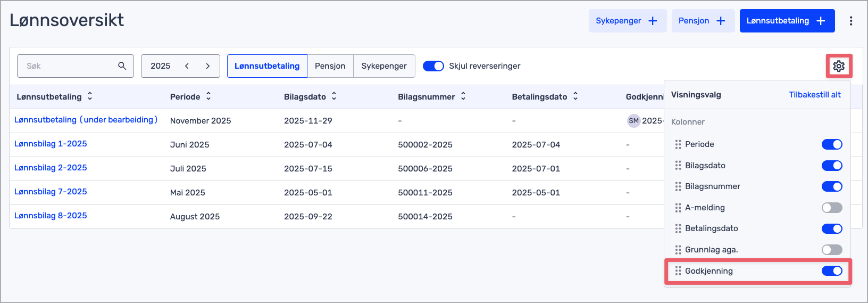868x303 pixels.
Task: Turn on the Grunnlag aga. column
Action: tap(832, 250)
